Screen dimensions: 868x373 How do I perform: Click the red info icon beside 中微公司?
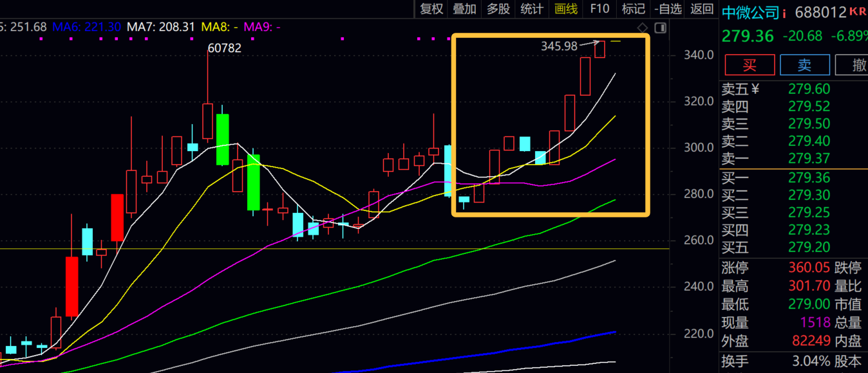pyautogui.click(x=784, y=14)
